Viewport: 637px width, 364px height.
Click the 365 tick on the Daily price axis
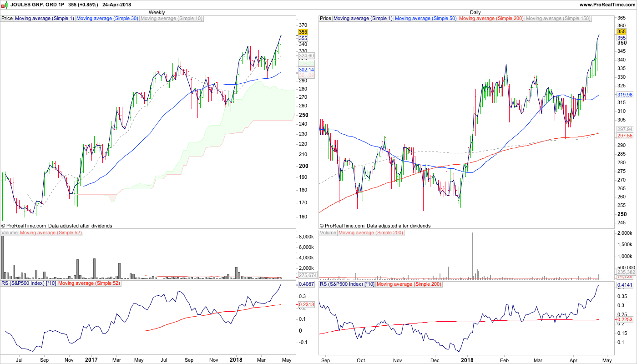pyautogui.click(x=622, y=18)
